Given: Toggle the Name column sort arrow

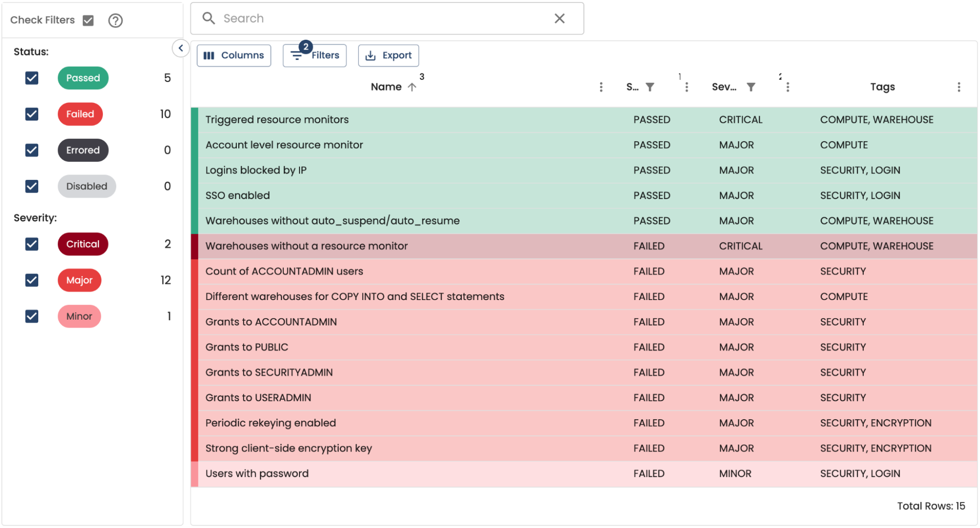Looking at the screenshot, I should click(412, 86).
